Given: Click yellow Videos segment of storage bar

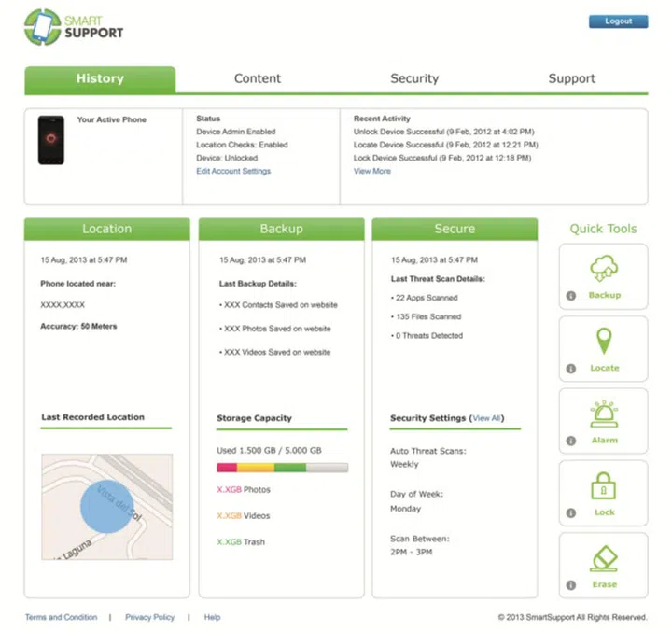Looking at the screenshot, I should 256,468.
